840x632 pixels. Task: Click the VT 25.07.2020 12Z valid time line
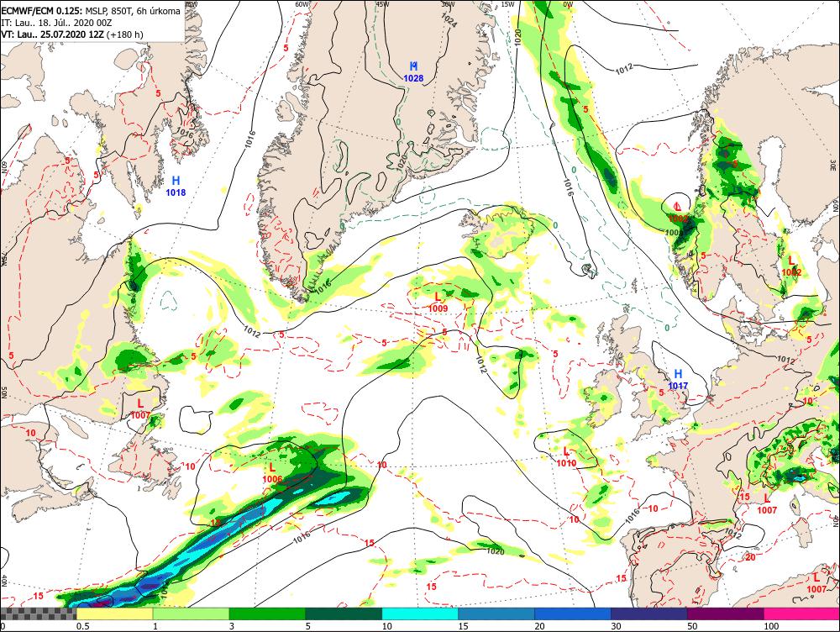(72, 34)
